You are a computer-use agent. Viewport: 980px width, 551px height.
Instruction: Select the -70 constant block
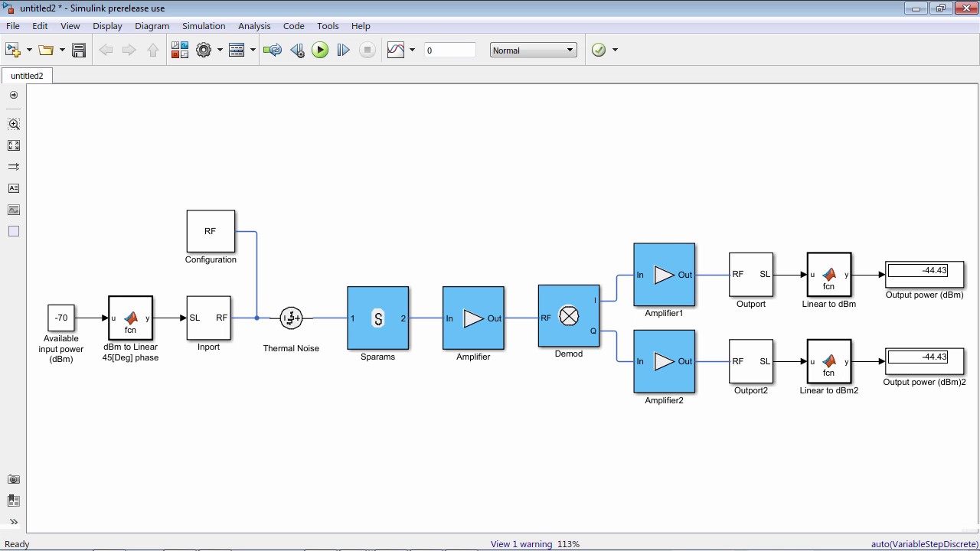(x=61, y=318)
